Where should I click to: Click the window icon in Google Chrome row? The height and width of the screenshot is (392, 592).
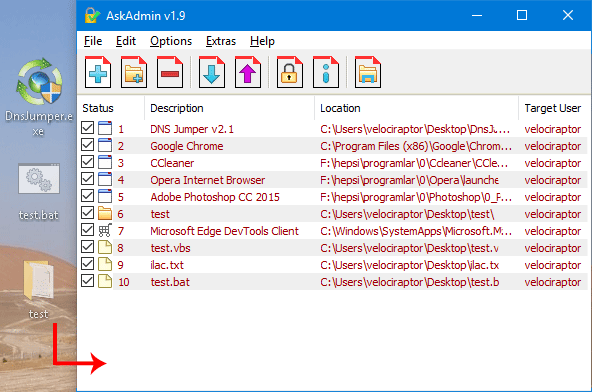pyautogui.click(x=105, y=145)
